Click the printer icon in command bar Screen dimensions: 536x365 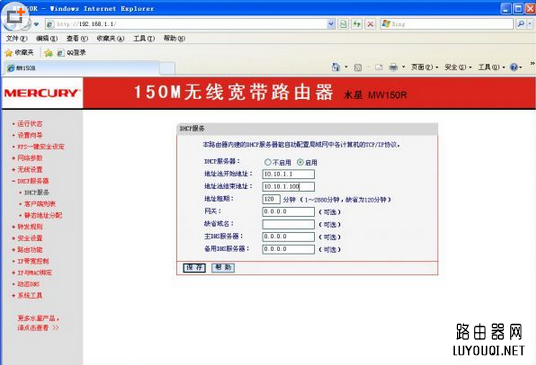[393, 67]
